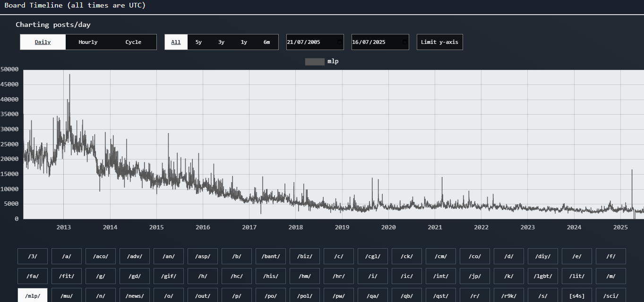Select the /k/ board
Image resolution: width=644 pixels, height=302 pixels.
click(509, 276)
